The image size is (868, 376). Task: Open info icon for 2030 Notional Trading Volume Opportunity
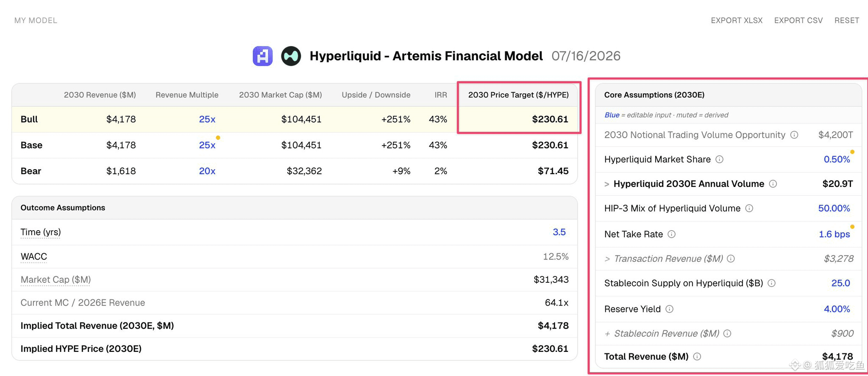(794, 135)
